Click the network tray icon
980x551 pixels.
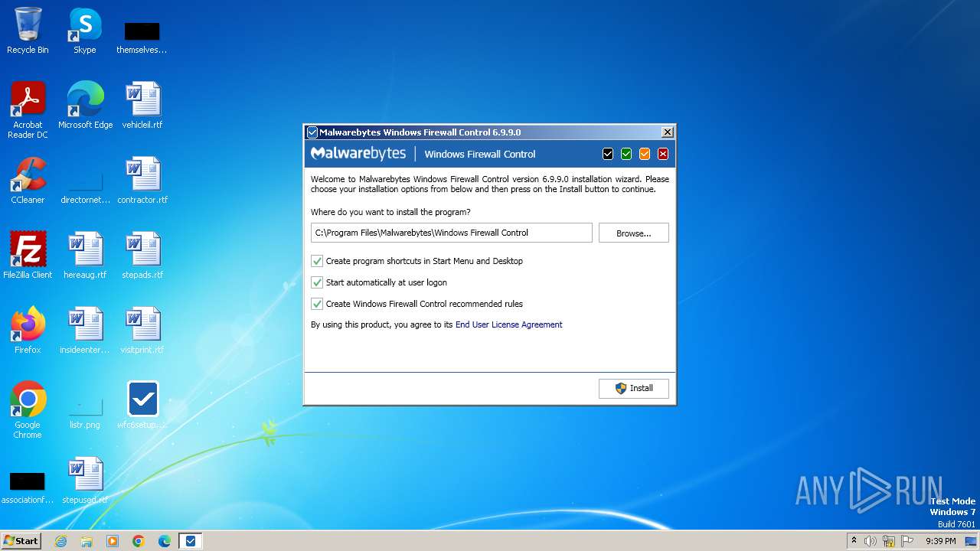(x=889, y=541)
